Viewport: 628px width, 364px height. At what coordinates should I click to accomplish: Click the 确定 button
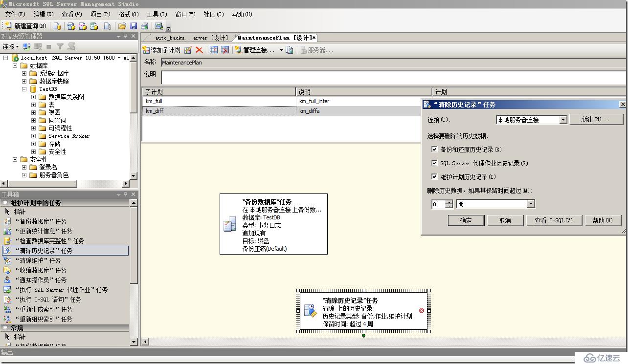[466, 220]
